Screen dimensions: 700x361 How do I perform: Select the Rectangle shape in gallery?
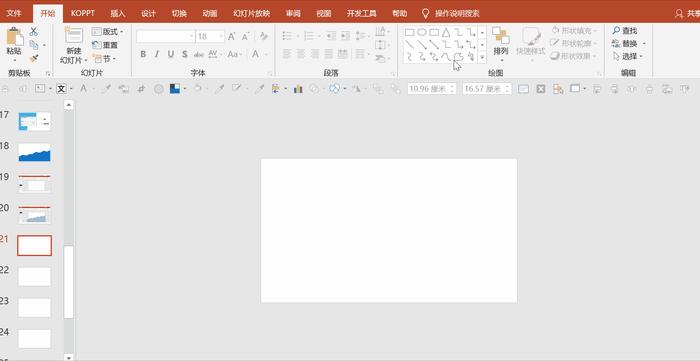coord(409,32)
